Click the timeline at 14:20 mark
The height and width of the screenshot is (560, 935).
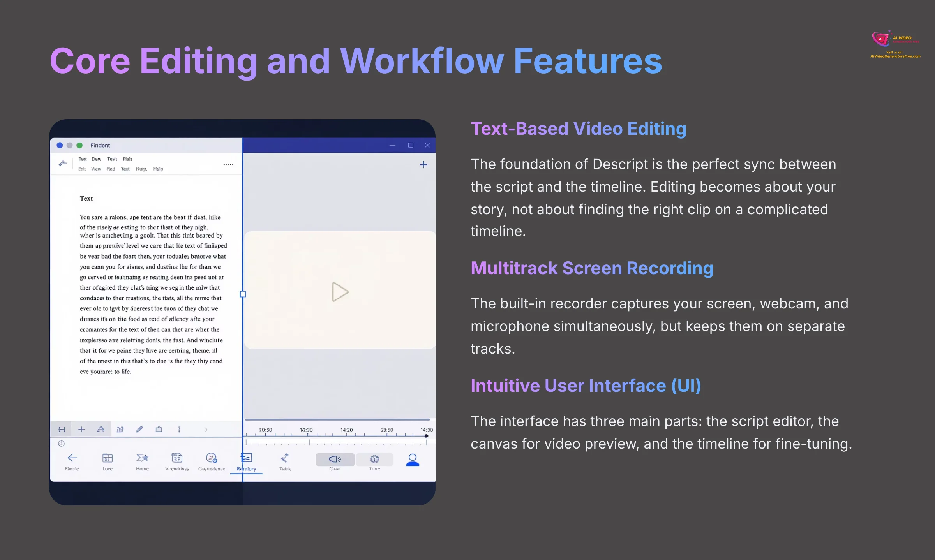coord(346,430)
